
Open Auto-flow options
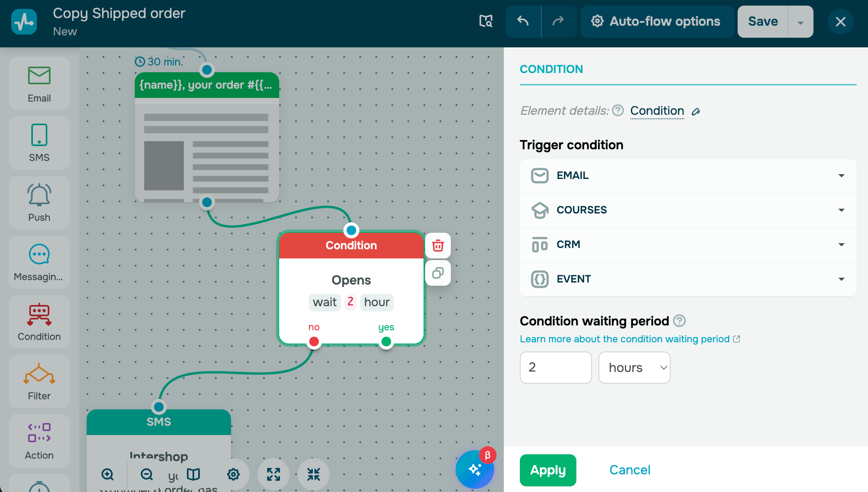point(657,22)
